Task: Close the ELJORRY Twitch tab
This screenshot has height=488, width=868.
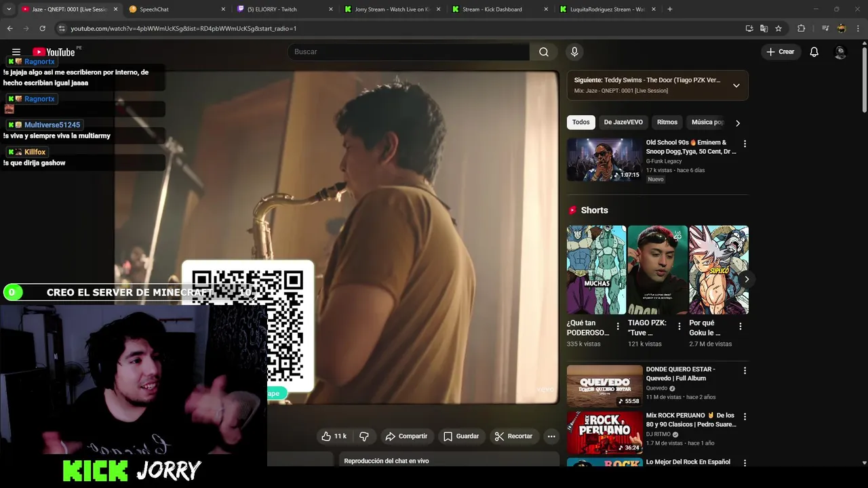Action: [x=331, y=9]
